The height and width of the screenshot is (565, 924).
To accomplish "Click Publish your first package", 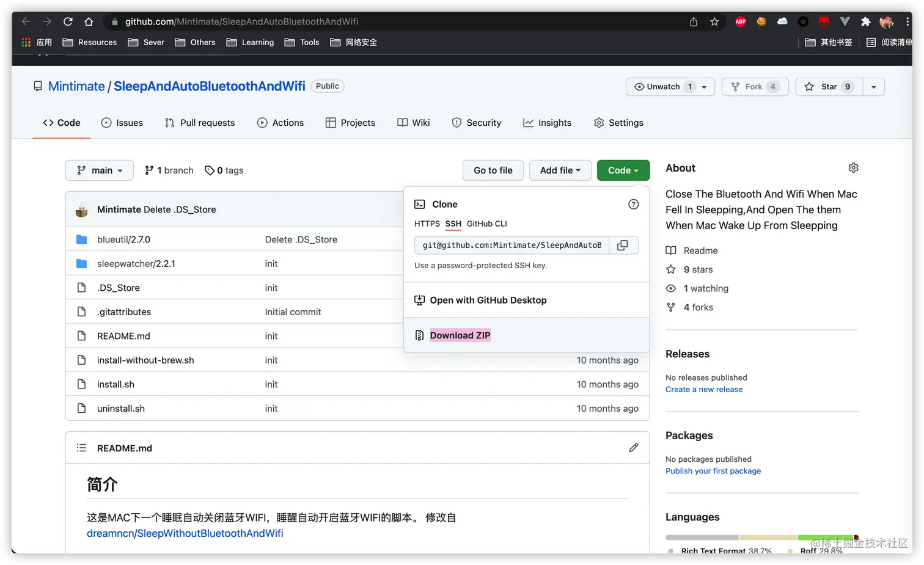I will [x=713, y=471].
